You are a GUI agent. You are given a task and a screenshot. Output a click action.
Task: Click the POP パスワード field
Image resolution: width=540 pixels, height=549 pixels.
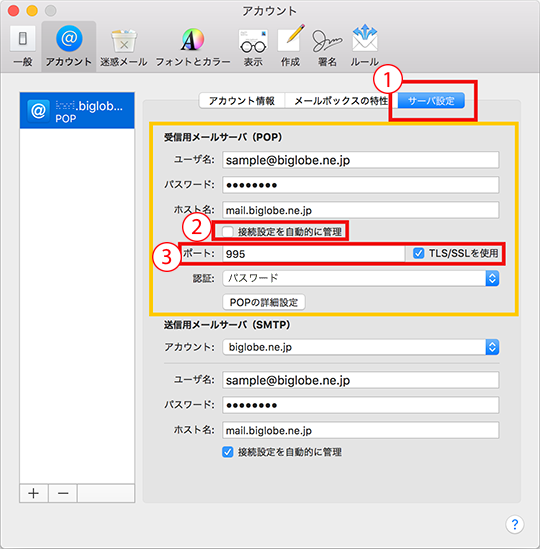361,185
